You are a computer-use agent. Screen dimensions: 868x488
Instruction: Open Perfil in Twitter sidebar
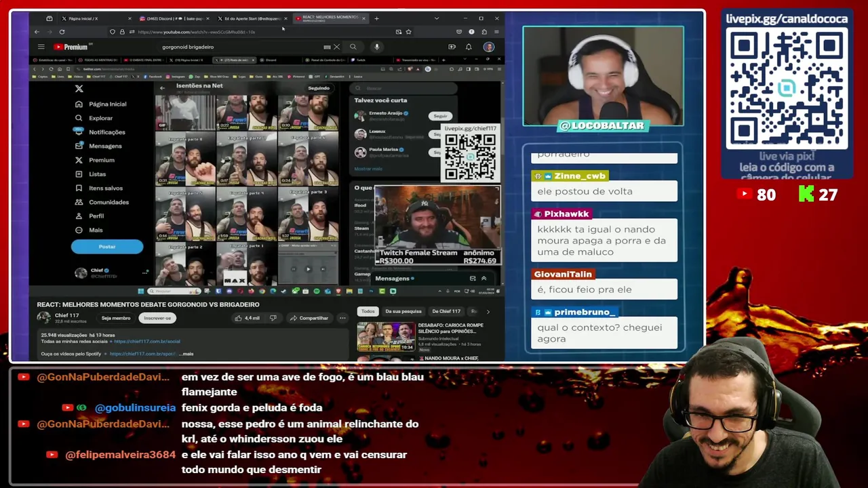(x=90, y=216)
